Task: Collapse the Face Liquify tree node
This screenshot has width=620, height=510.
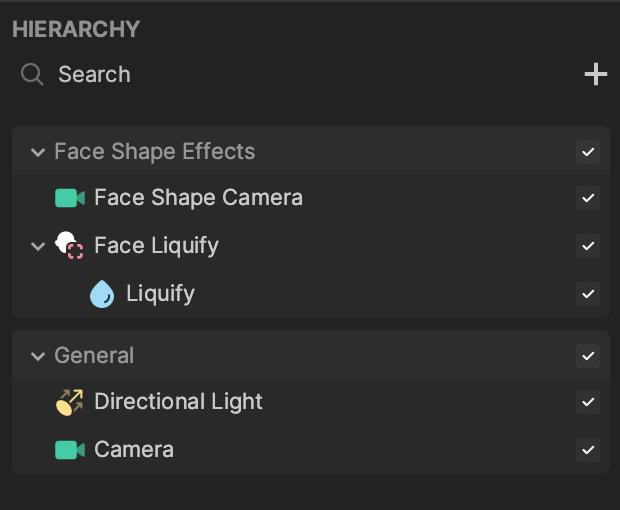Action: click(x=38, y=247)
